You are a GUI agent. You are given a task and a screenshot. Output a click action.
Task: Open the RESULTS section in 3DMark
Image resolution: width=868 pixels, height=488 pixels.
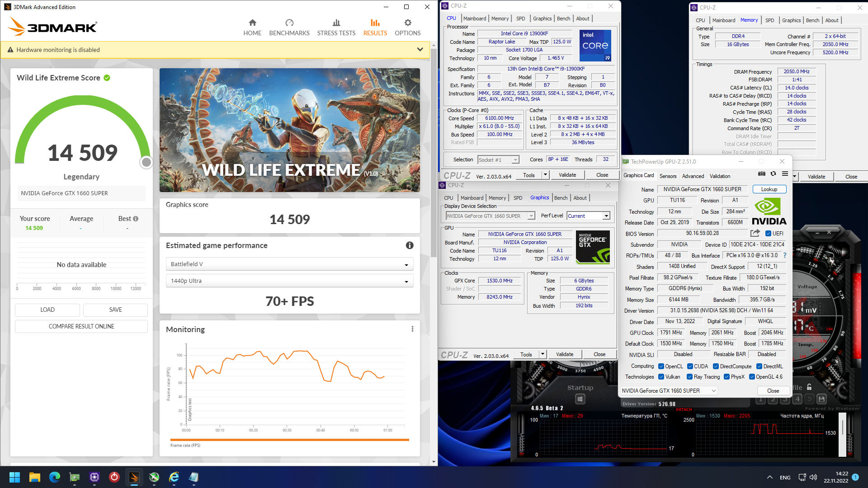click(375, 27)
